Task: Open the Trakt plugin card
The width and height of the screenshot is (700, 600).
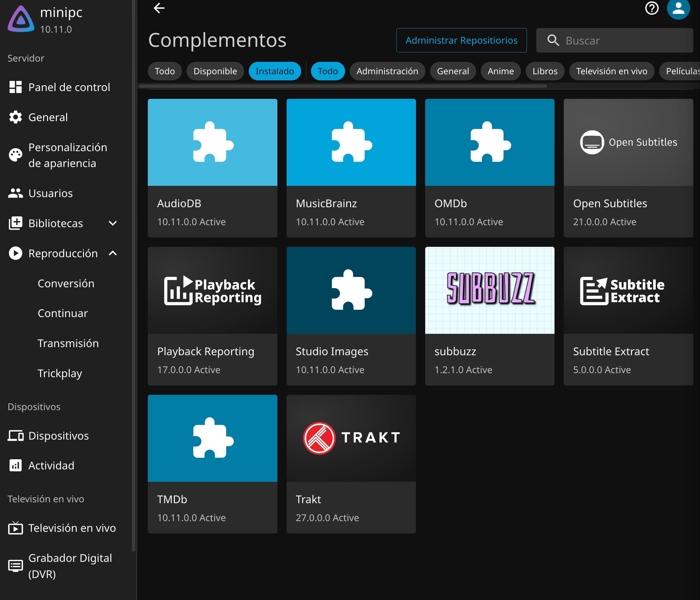Action: [351, 464]
